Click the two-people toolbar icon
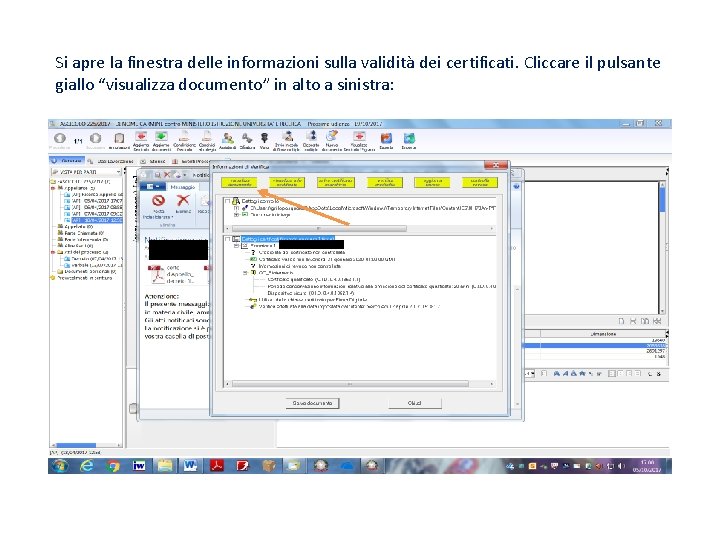Viewport: 720px width, 540px height. [x=227, y=138]
